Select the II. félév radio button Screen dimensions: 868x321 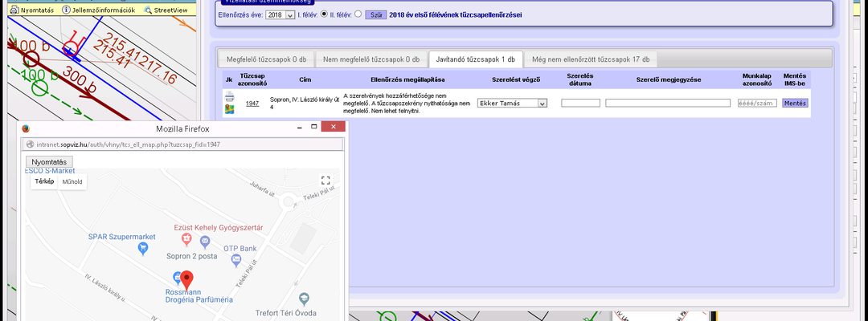358,14
